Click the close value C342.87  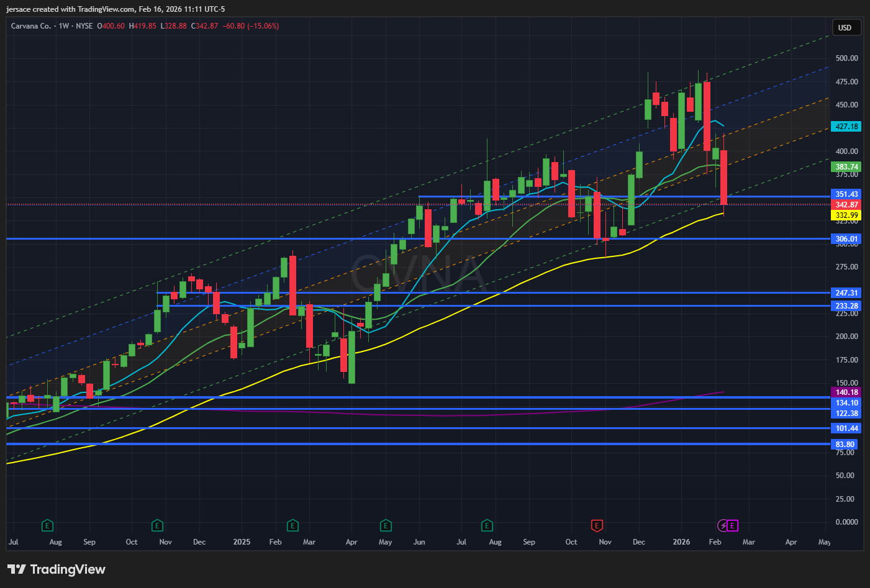click(x=205, y=26)
